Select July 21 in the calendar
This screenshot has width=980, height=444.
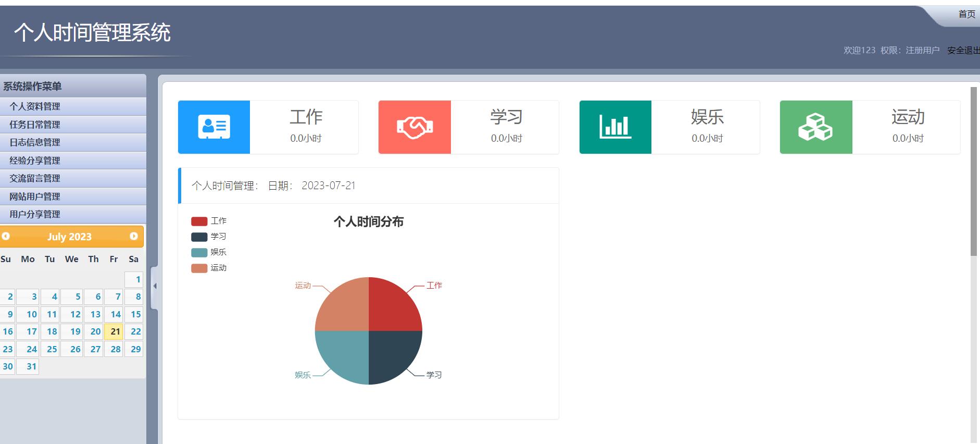click(114, 331)
